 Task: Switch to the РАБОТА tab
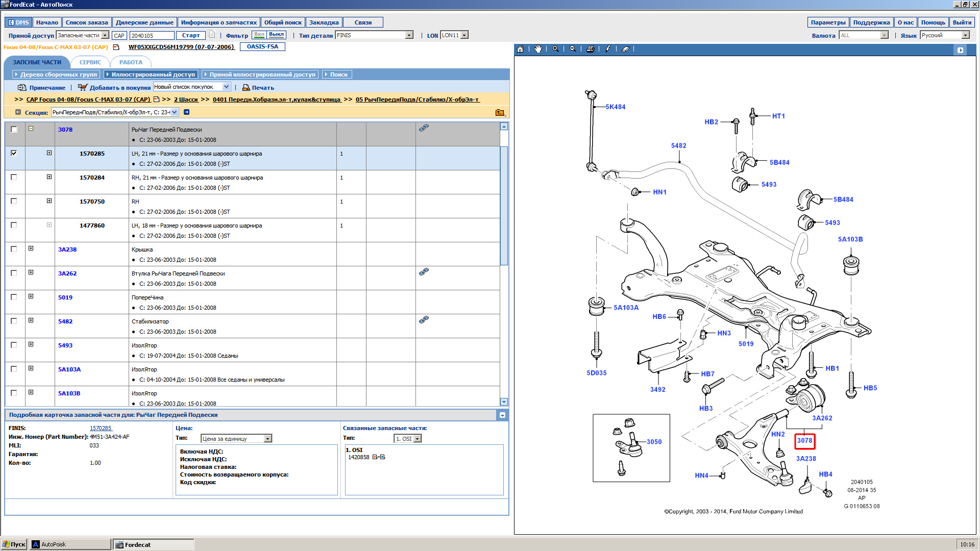131,62
